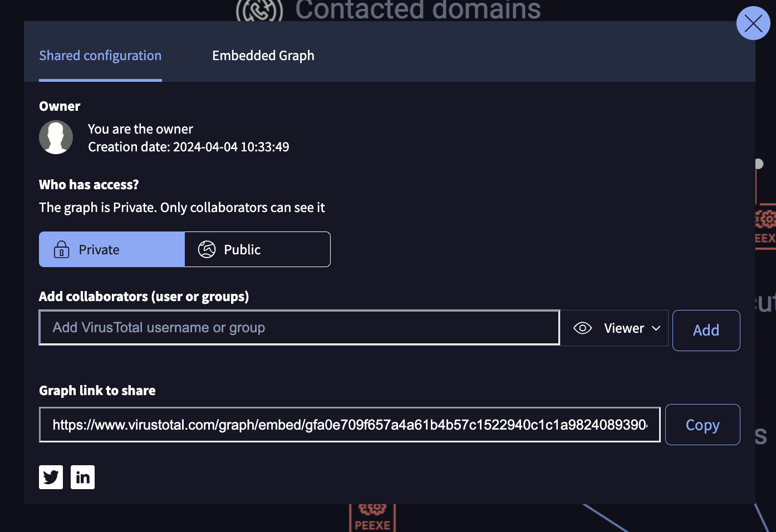
Task: Click the eye icon beside Viewer
Action: click(x=583, y=328)
